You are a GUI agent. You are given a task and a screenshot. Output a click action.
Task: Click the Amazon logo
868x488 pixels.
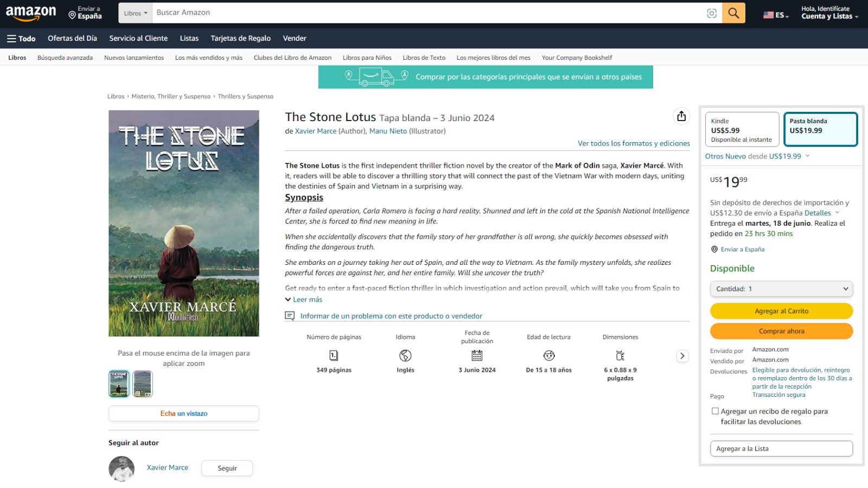31,13
